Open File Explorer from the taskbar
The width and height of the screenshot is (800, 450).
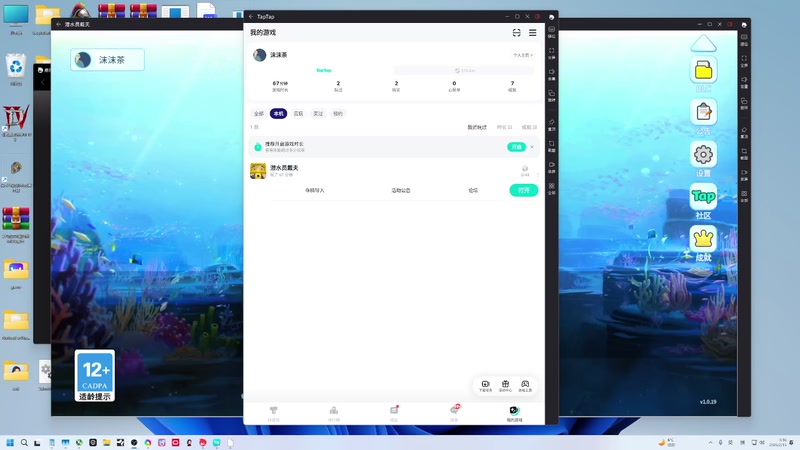107,442
